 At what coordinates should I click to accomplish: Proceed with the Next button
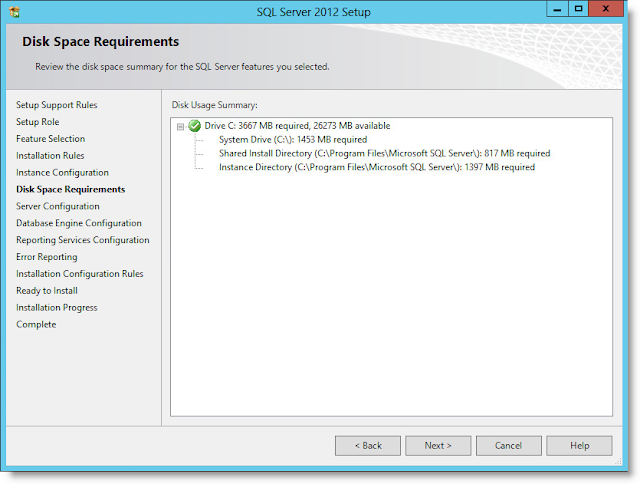(x=438, y=446)
